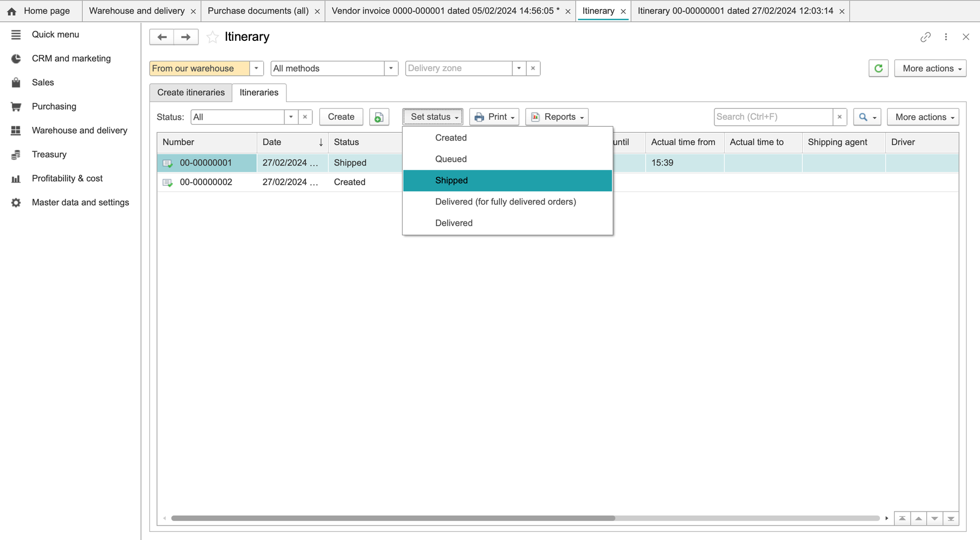Switch to Create itineraries tab
Screen dimensions: 980x540
point(191,92)
